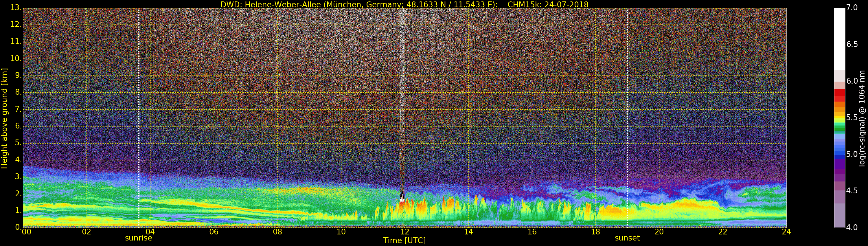
Task: Click the green band of the colorbar
Action: pos(839,127)
